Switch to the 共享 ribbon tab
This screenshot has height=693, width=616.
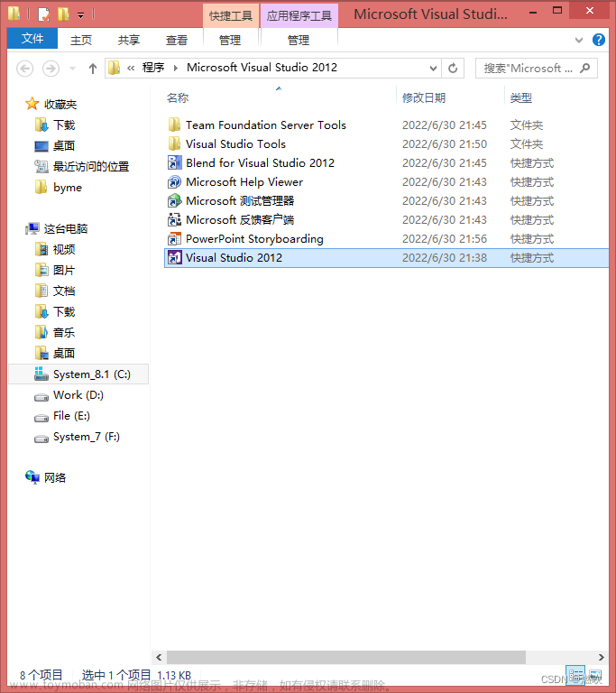(129, 41)
